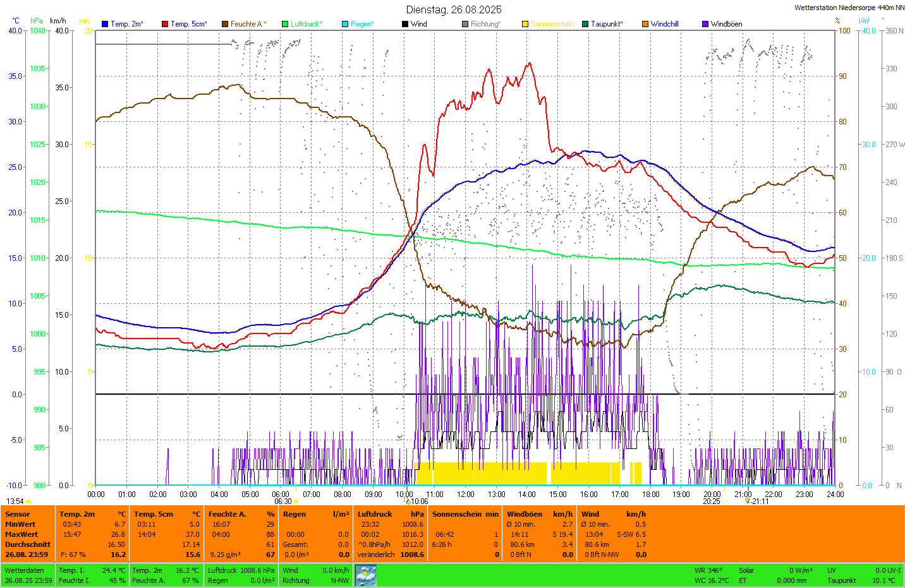
Task: Click the Wetterstation Niedersorpe 440m NN label
Action: click(x=849, y=8)
